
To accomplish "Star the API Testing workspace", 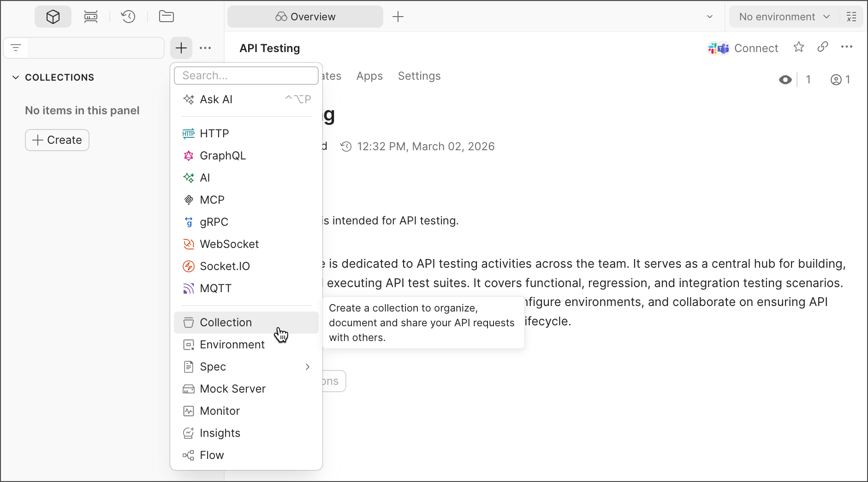I will coord(799,47).
